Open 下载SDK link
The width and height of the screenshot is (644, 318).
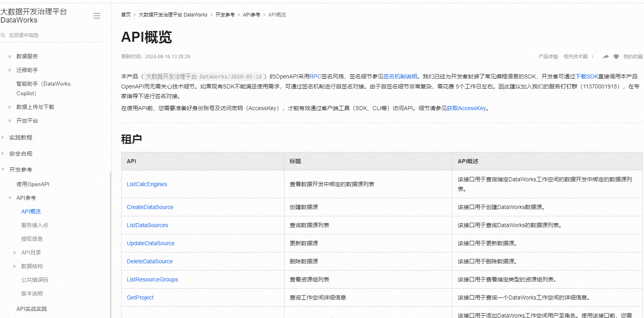tap(586, 76)
